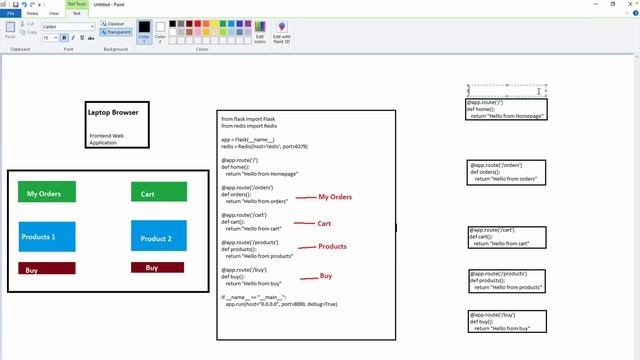Click the Buy button under Product 2

(x=158, y=267)
